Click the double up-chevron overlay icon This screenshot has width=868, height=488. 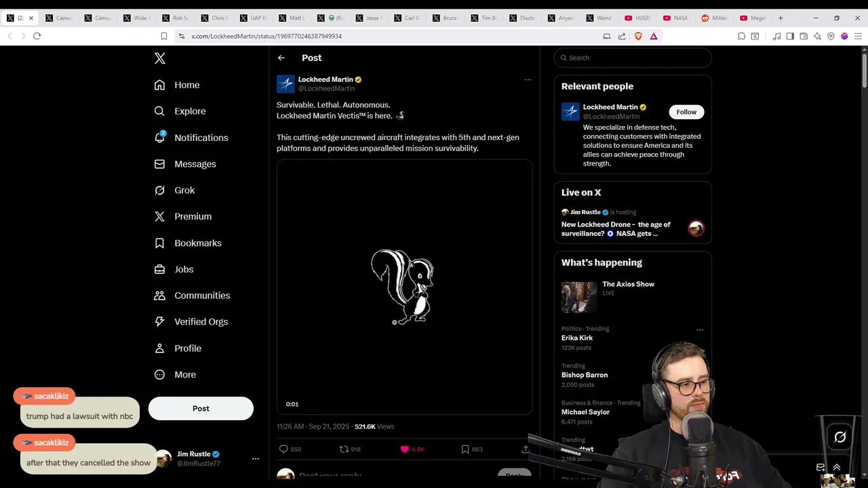[837, 468]
